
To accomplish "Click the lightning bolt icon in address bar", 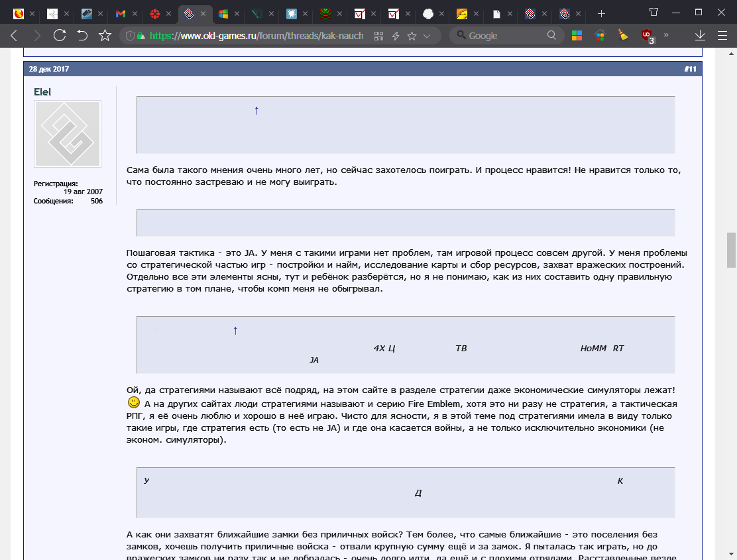I will pos(396,37).
